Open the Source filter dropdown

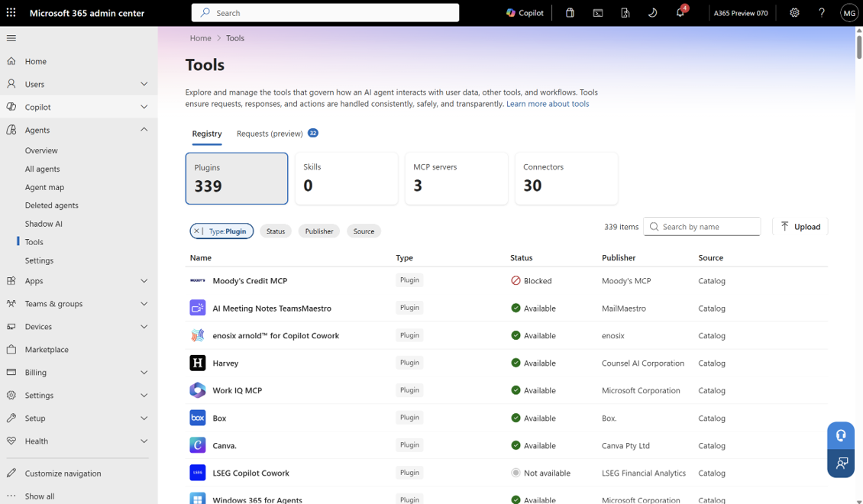click(x=364, y=231)
